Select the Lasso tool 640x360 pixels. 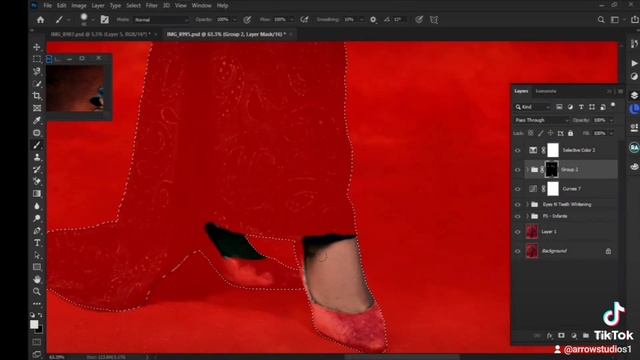pos(37,71)
